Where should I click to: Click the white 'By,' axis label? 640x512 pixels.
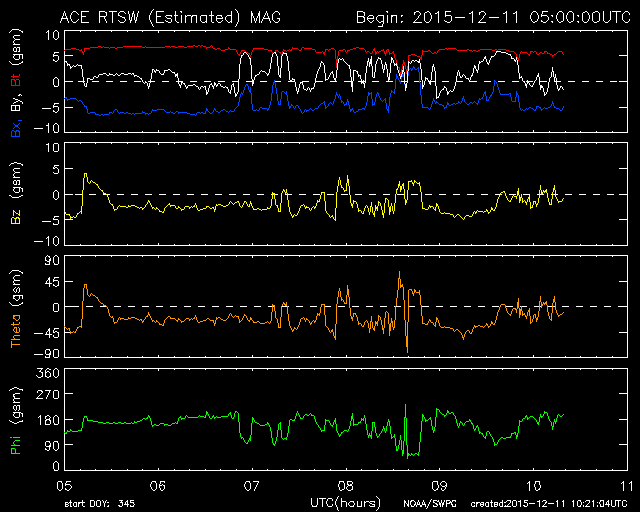pos(16,100)
